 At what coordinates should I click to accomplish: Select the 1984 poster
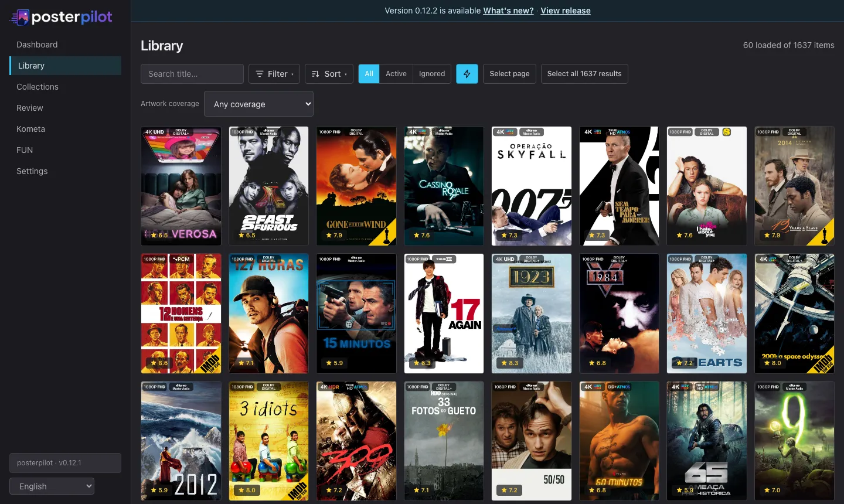[x=619, y=314]
